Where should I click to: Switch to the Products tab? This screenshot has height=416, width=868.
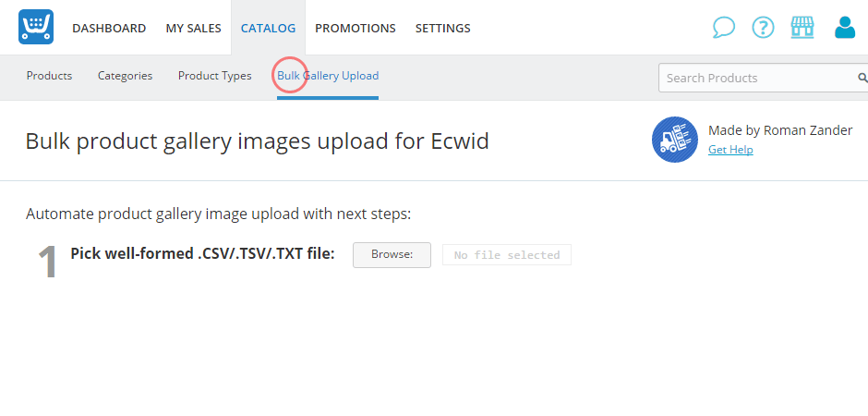click(x=49, y=76)
